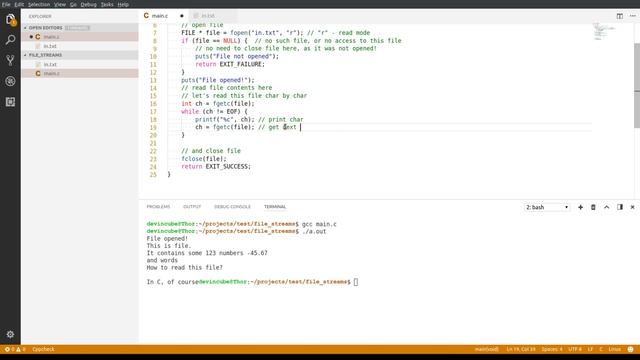This screenshot has height=360, width=640.
Task: Select in.txt in FILE_STREAMS folder
Action: tap(80, 64)
